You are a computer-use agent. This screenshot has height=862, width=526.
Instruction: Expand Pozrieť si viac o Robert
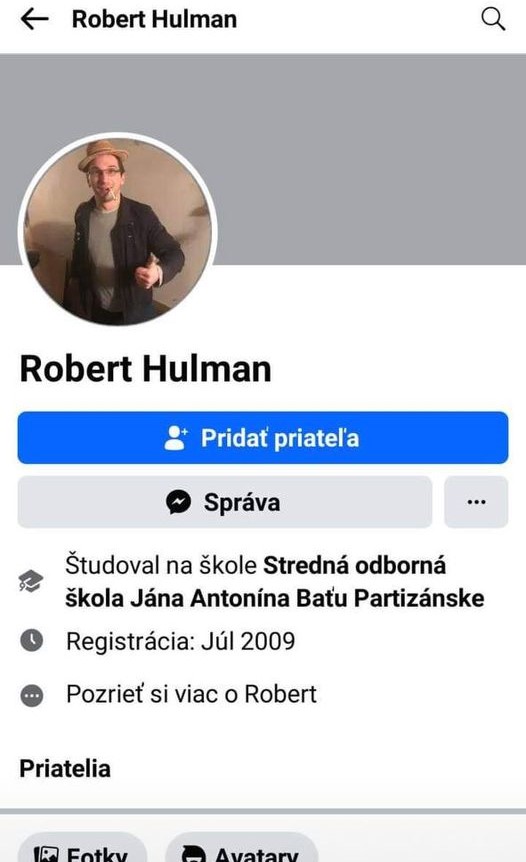[x=191, y=694]
